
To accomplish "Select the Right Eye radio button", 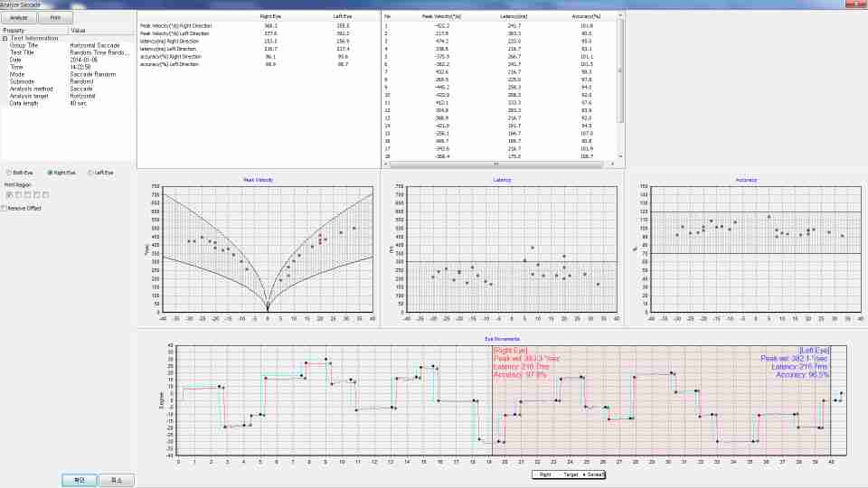I will (x=61, y=173).
